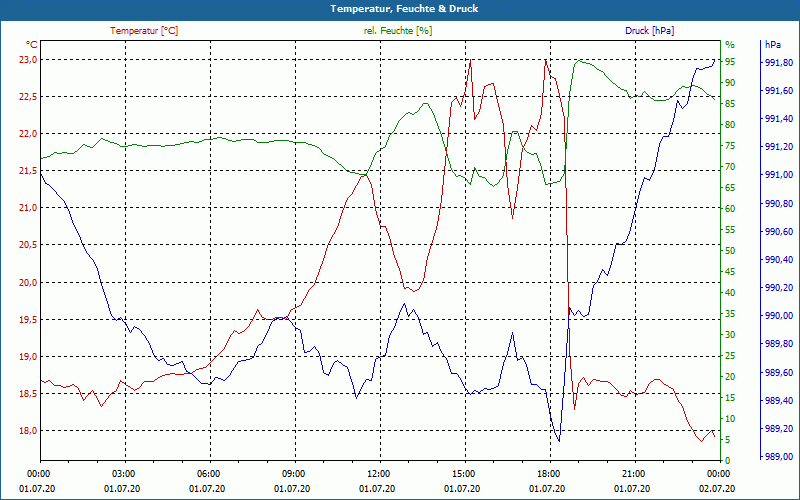Click the 95 humidity axis value
Screen dimensions: 800x500
pos(730,62)
